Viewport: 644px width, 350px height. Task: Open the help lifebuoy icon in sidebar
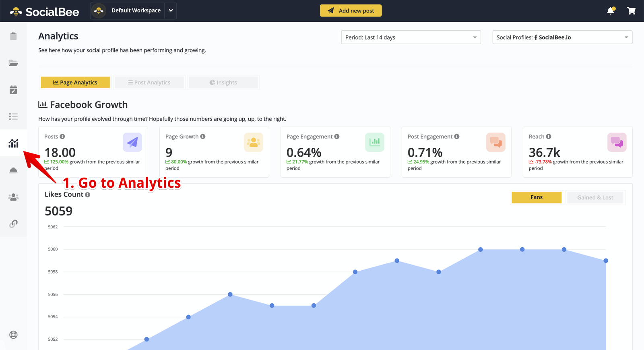13,335
